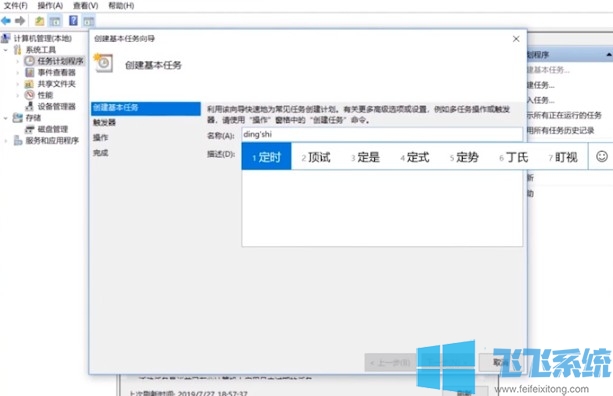Select 服务和应用程序 label in tree
Screen dimensions: 613x396
(x=52, y=140)
